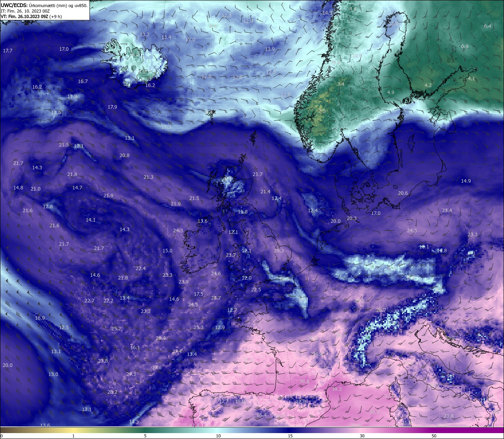Viewport: 504px width, 439px height.
Task: Click the value 3.4 over Norway
Action: pos(341,84)
